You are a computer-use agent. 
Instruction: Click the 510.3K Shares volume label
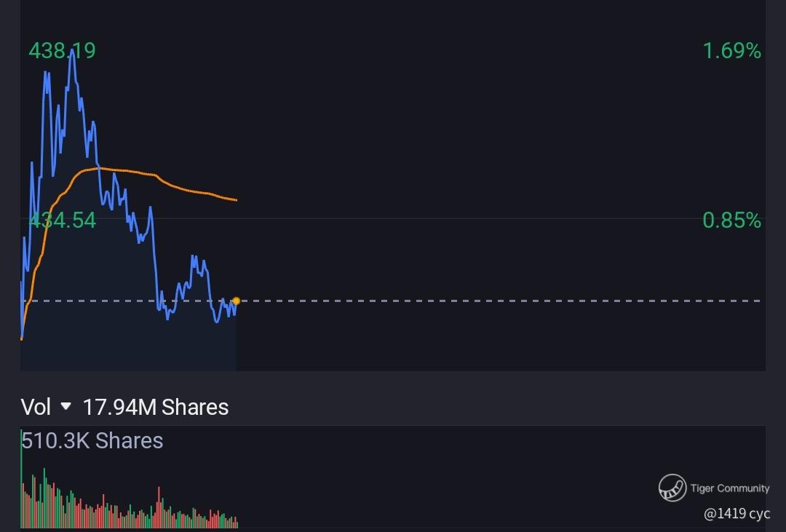[x=92, y=440]
